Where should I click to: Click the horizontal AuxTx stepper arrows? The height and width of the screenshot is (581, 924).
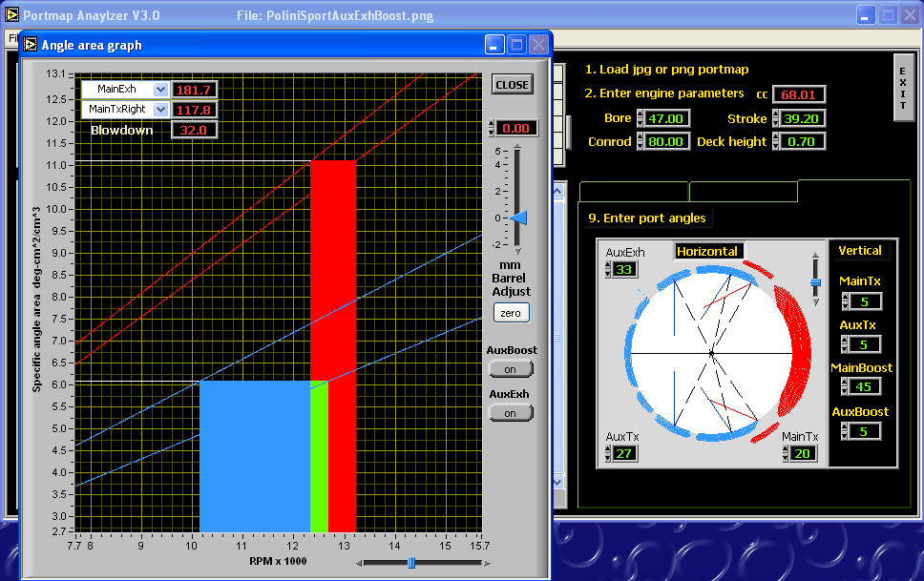pyautogui.click(x=608, y=453)
